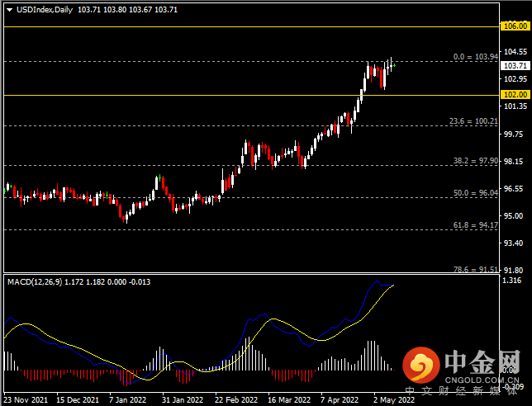Click the USDIndex chart dropdown triangle
Image resolution: width=532 pixels, height=406 pixels.
(10, 10)
